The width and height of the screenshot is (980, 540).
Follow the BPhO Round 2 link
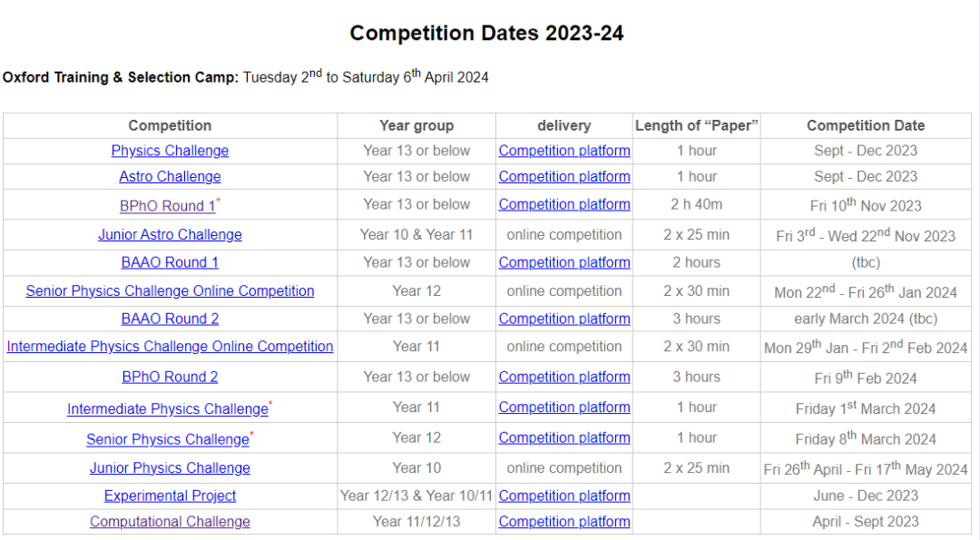tap(170, 377)
